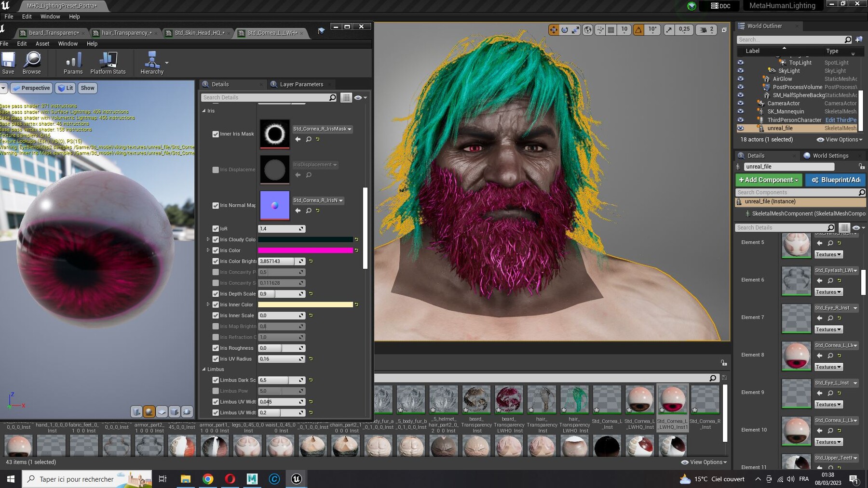The width and height of the screenshot is (868, 488).
Task: Click the Edit ThirdPersonCharacter link
Action: click(x=841, y=120)
